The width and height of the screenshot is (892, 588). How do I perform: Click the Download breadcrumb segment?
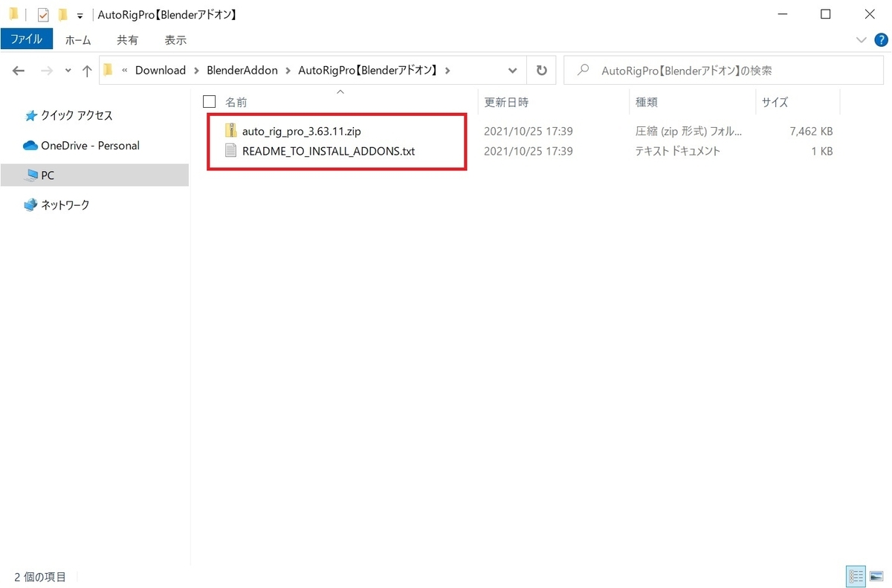[161, 71]
